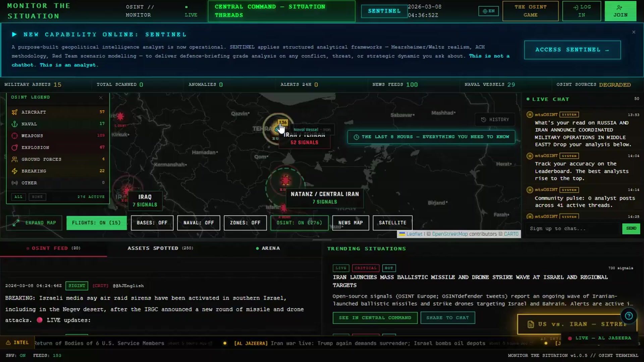Click Access Sentinel button

(572, 50)
